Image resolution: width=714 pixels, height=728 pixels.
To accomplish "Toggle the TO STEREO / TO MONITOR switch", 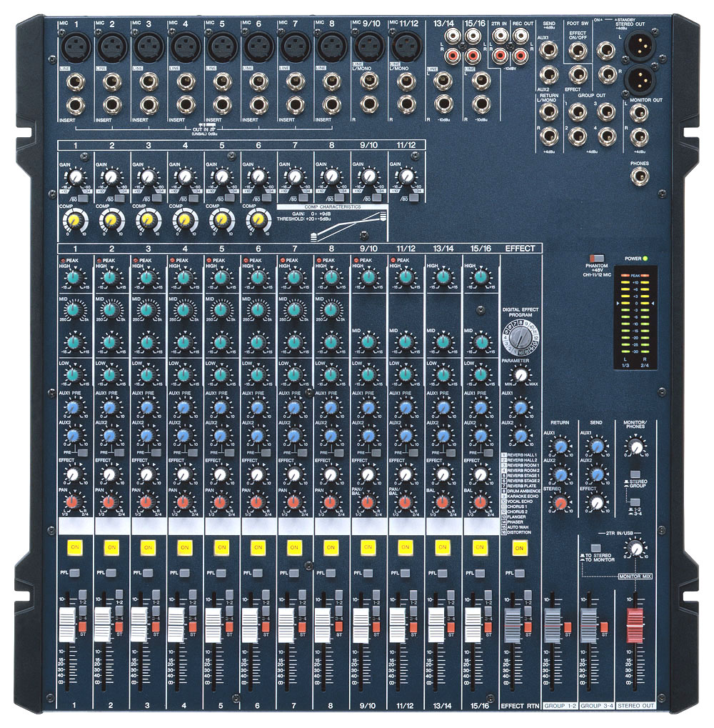I will tap(595, 548).
